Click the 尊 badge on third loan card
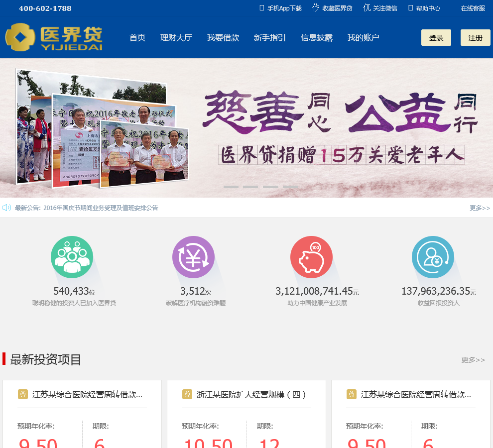 (351, 394)
